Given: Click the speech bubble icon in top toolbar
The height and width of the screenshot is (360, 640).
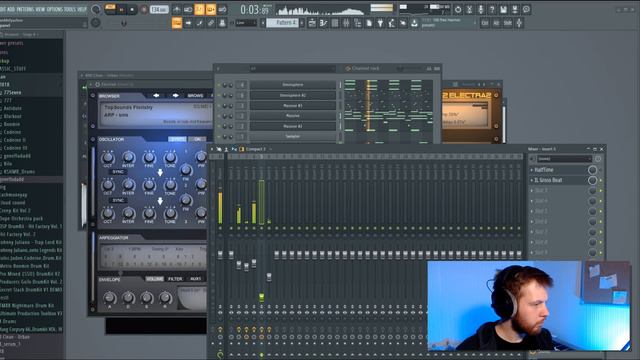Looking at the screenshot, I should point(527,9).
